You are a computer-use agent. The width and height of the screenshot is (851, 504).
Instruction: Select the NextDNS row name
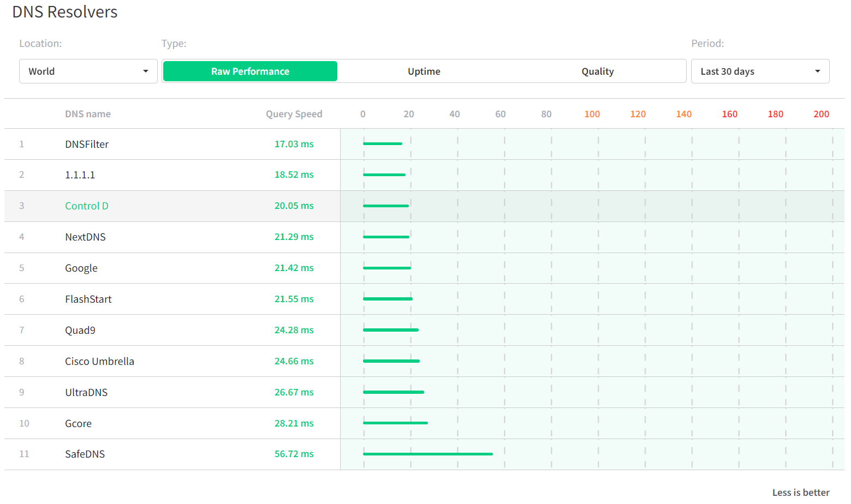(x=85, y=237)
